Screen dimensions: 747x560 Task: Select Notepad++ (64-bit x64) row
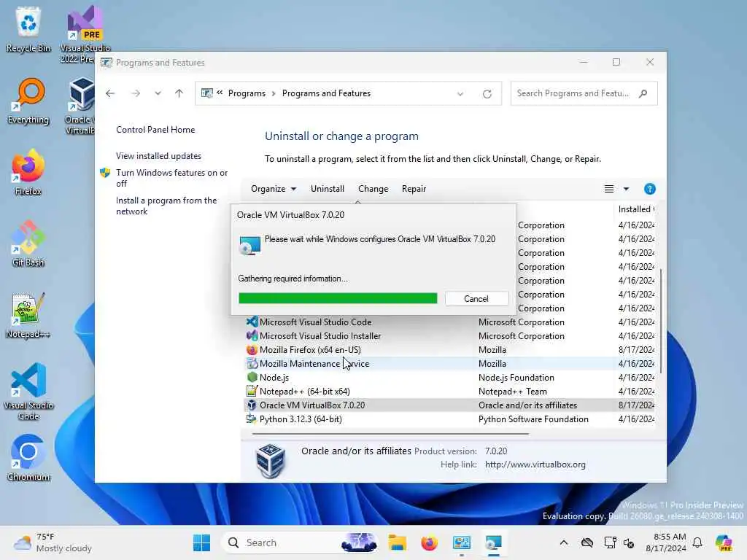point(450,392)
